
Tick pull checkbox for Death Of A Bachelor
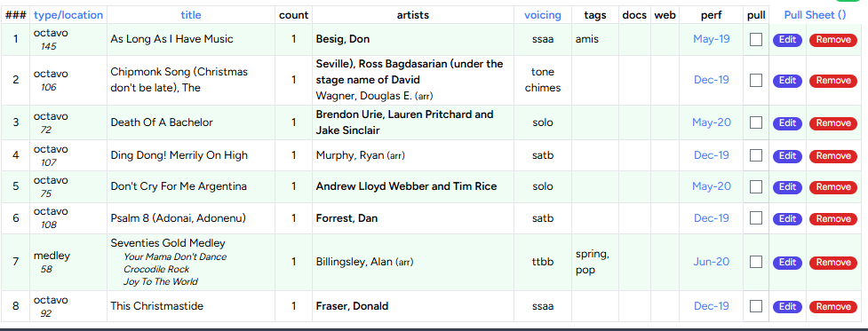756,122
